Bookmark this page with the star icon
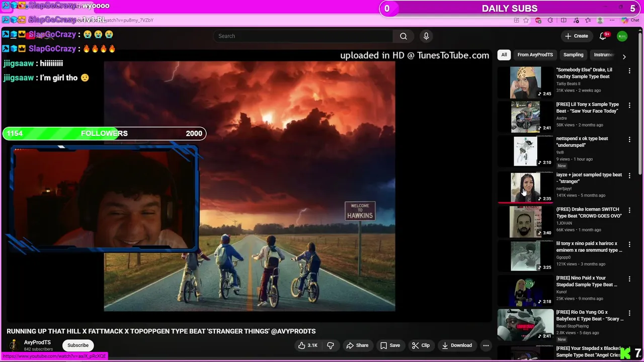644x362 pixels. (526, 20)
